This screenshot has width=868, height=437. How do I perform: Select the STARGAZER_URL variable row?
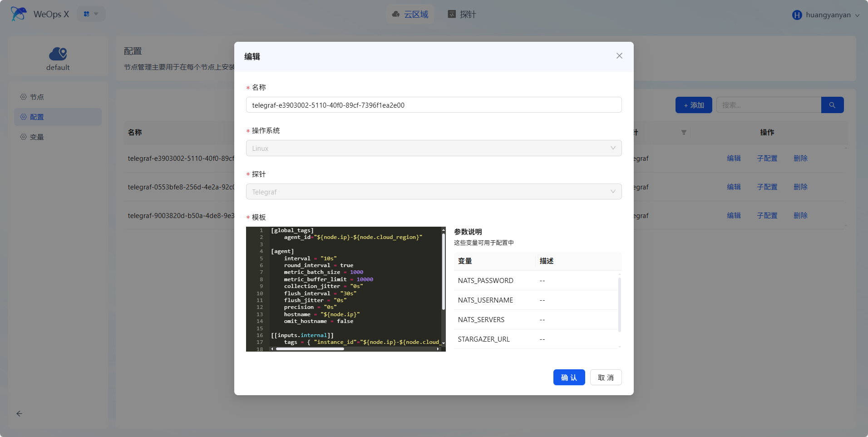(536, 339)
